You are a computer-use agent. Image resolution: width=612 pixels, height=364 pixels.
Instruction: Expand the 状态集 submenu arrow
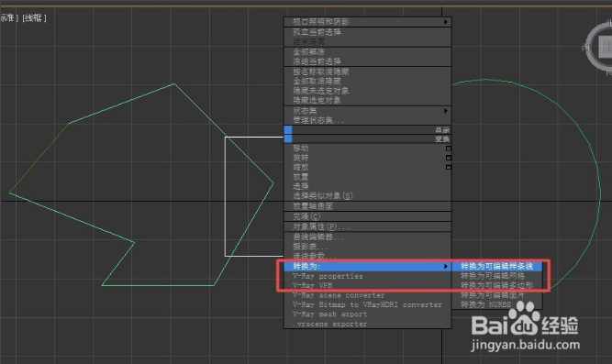tap(445, 111)
